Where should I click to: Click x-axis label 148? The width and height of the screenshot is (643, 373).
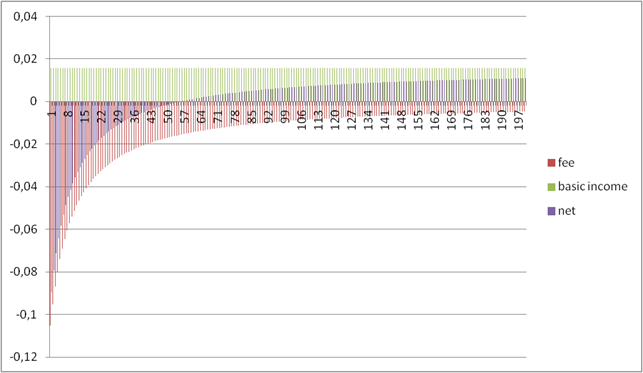pos(402,119)
